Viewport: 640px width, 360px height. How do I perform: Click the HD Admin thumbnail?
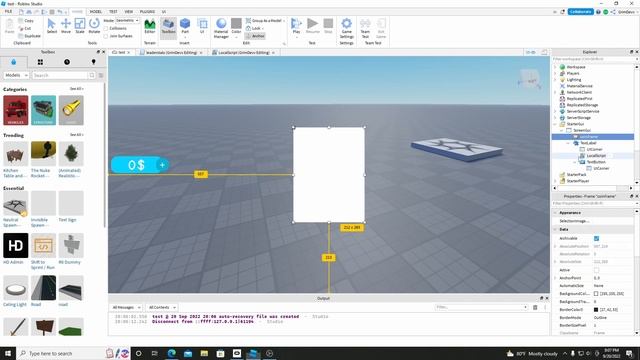tap(16, 245)
